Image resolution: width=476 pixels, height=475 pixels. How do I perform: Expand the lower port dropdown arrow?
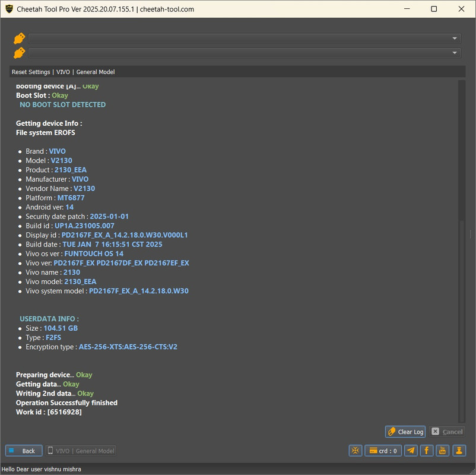pyautogui.click(x=455, y=53)
